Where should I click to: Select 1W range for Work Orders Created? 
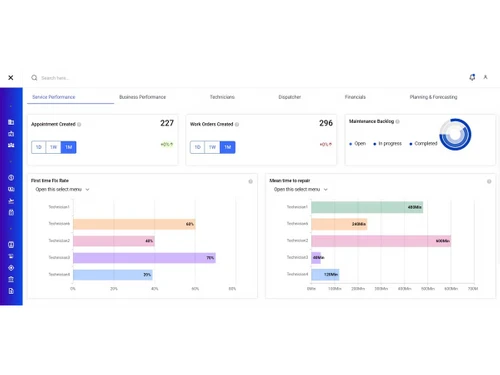(212, 147)
